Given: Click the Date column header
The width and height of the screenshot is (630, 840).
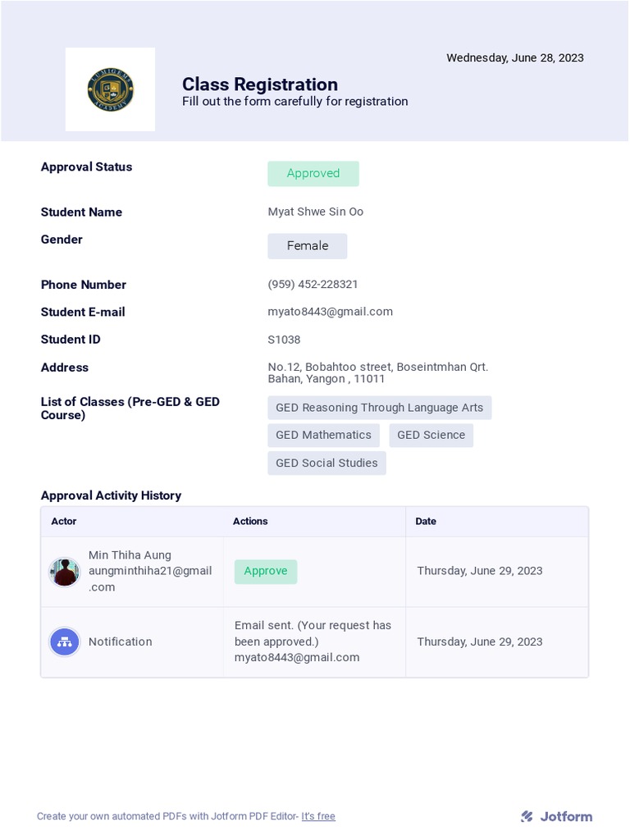Looking at the screenshot, I should (426, 522).
